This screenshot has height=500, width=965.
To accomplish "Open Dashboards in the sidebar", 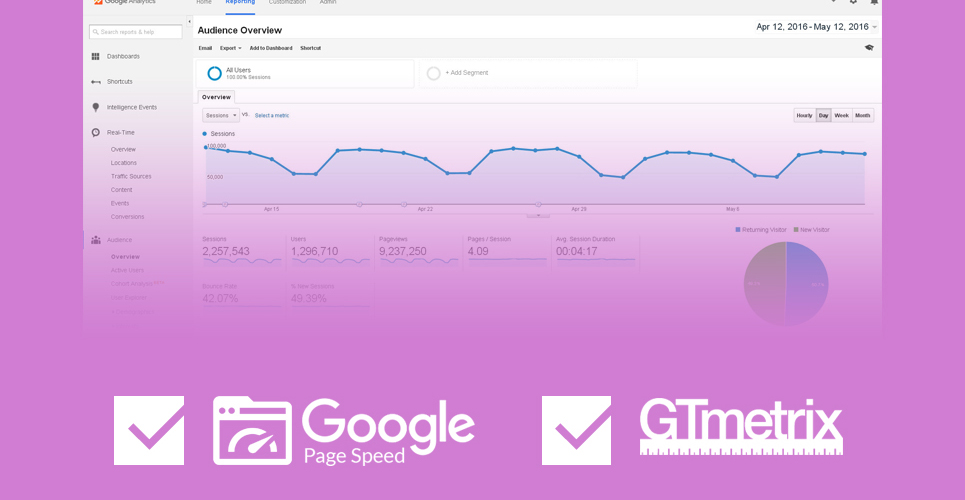I will tap(123, 57).
